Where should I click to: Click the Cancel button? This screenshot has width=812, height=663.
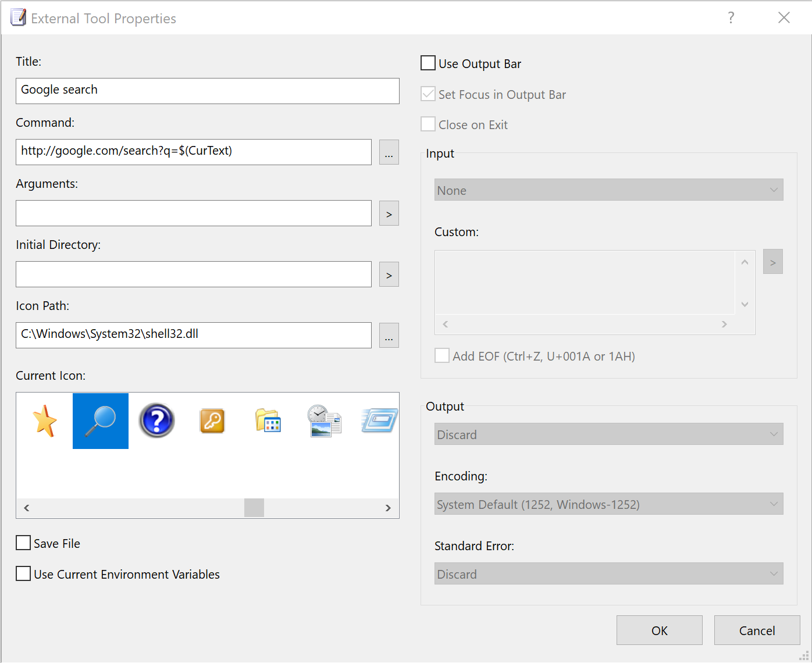[x=757, y=630]
